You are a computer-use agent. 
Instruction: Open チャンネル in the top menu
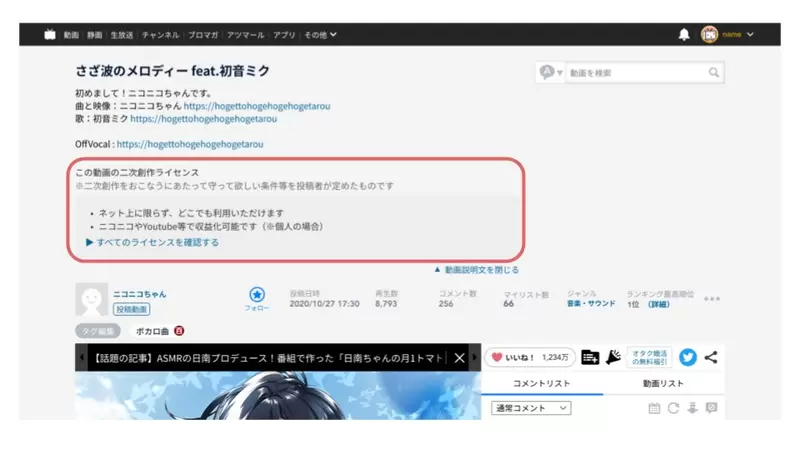pos(160,35)
